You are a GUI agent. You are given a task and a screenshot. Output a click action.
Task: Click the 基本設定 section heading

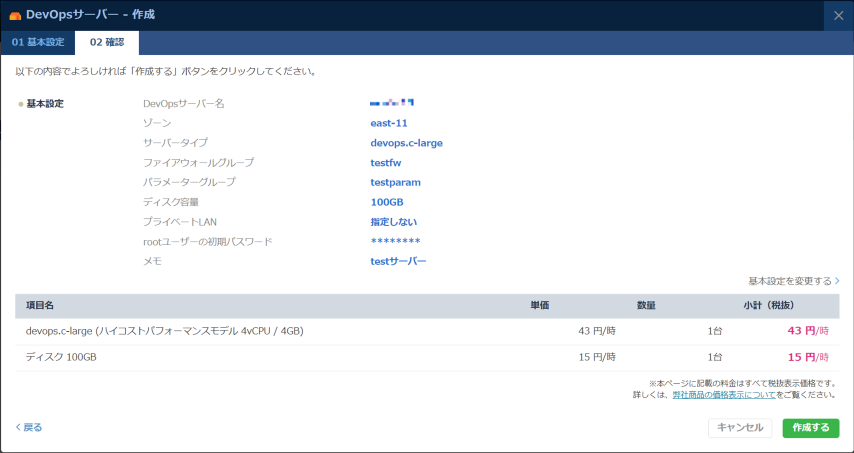(45, 103)
